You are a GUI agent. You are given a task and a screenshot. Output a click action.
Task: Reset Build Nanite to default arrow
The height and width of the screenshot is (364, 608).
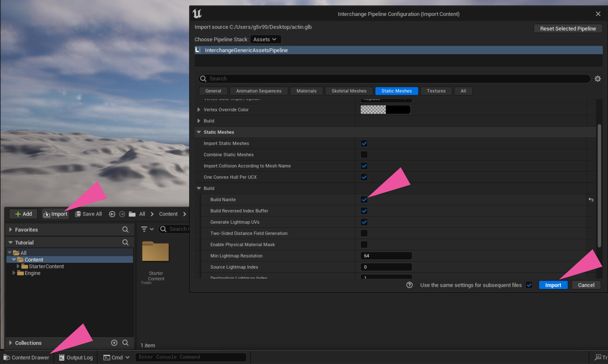[591, 200]
